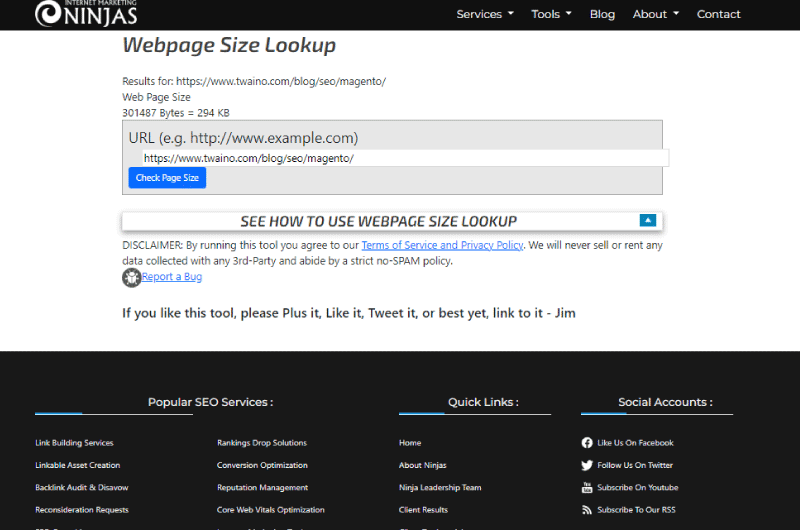Image resolution: width=800 pixels, height=530 pixels.
Task: Open Reputation Management footer link
Action: (x=262, y=488)
